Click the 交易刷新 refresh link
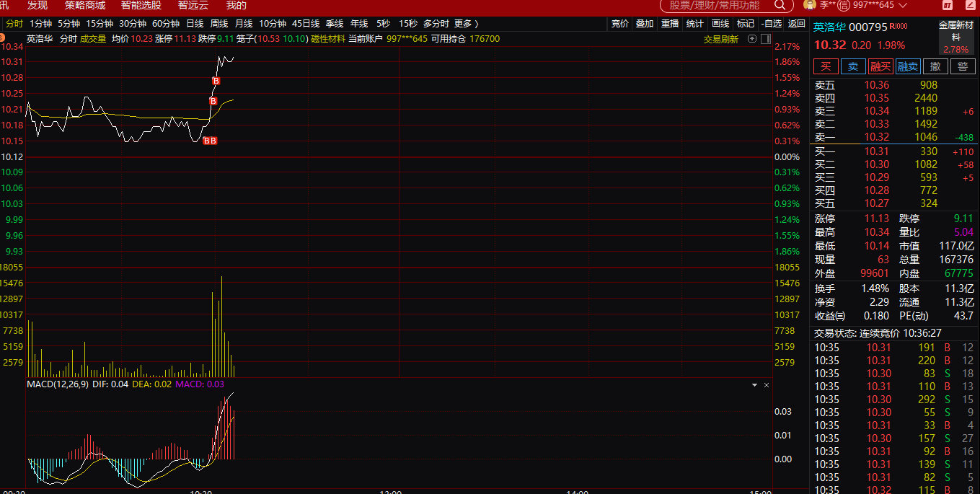This screenshot has height=494, width=980. 721,39
